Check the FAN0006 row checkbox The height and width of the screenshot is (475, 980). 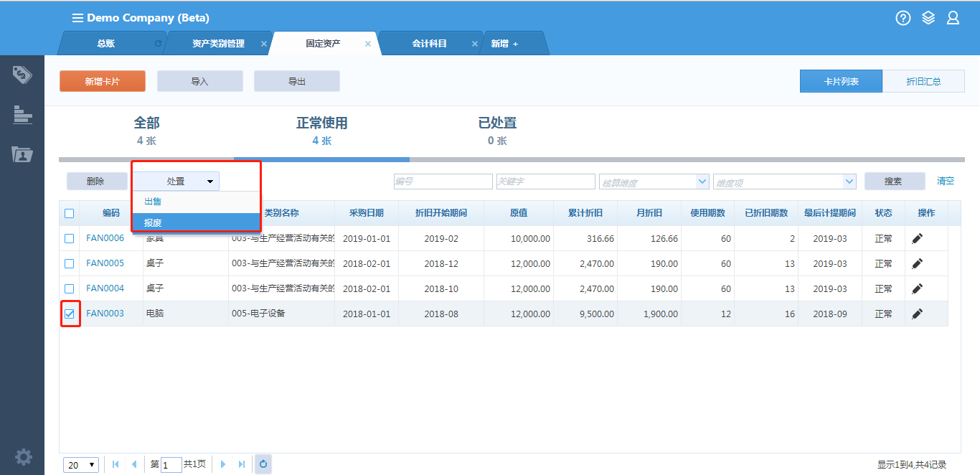point(69,238)
